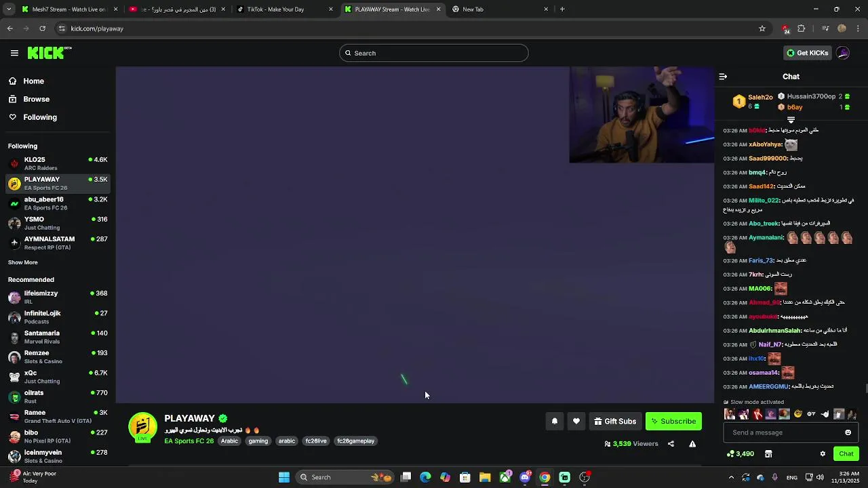Screen dimensions: 868x488
Task: Go back in browser
Action: (9, 28)
